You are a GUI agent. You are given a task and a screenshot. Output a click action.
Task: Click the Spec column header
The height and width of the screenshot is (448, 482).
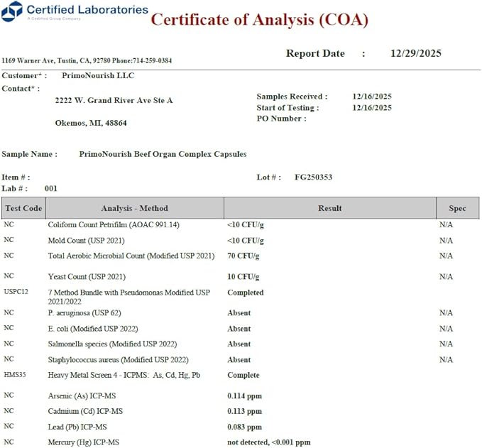[457, 208]
